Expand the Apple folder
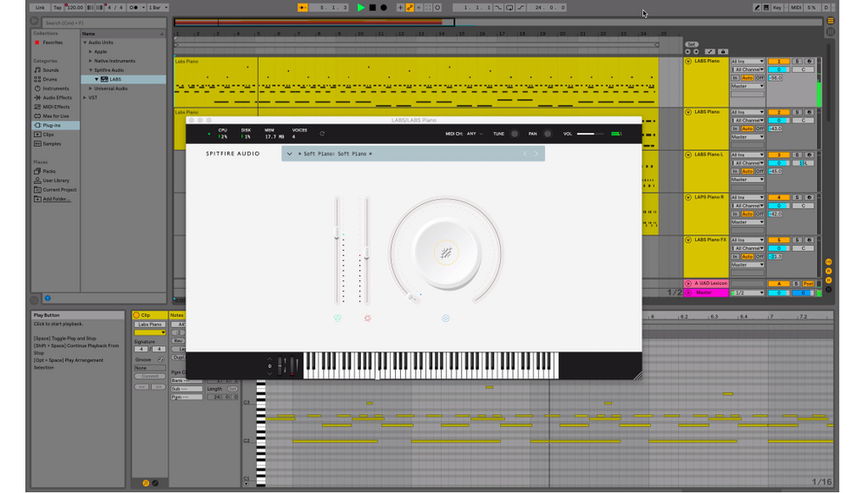 pyautogui.click(x=90, y=51)
